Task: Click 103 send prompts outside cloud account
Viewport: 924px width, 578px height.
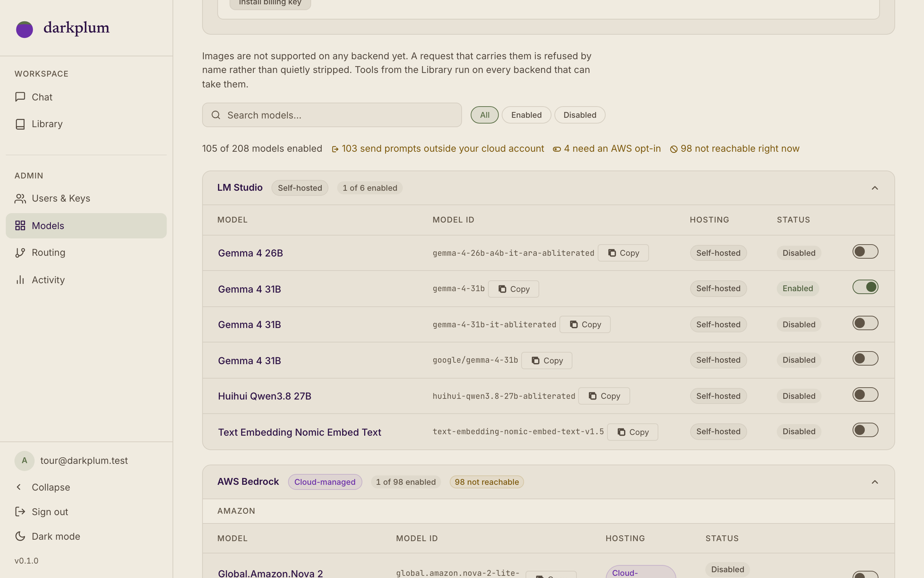Action: (x=437, y=148)
